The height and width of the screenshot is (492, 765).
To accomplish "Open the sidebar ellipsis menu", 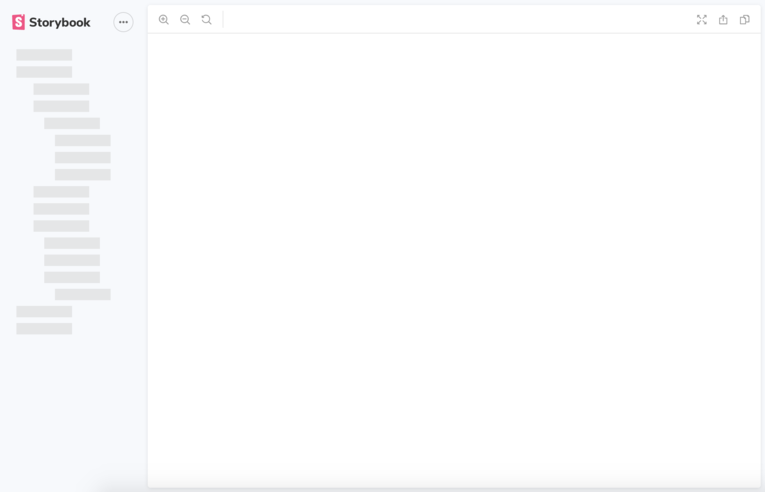I will click(x=123, y=22).
